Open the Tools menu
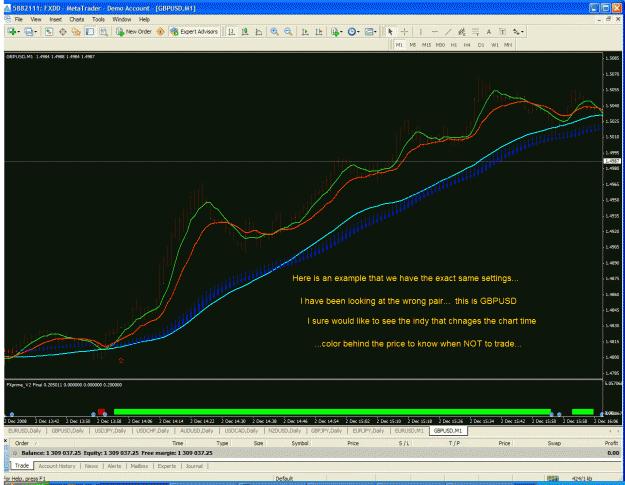The image size is (625, 485). [98, 19]
